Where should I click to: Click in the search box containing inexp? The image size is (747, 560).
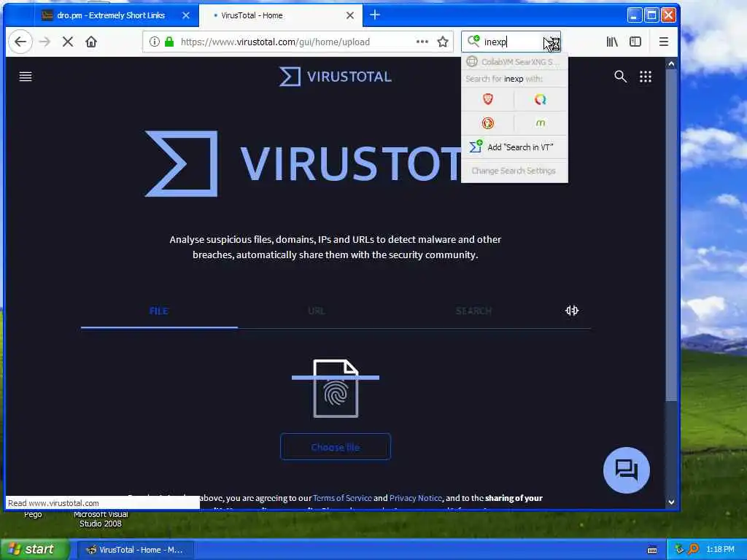pyautogui.click(x=512, y=42)
